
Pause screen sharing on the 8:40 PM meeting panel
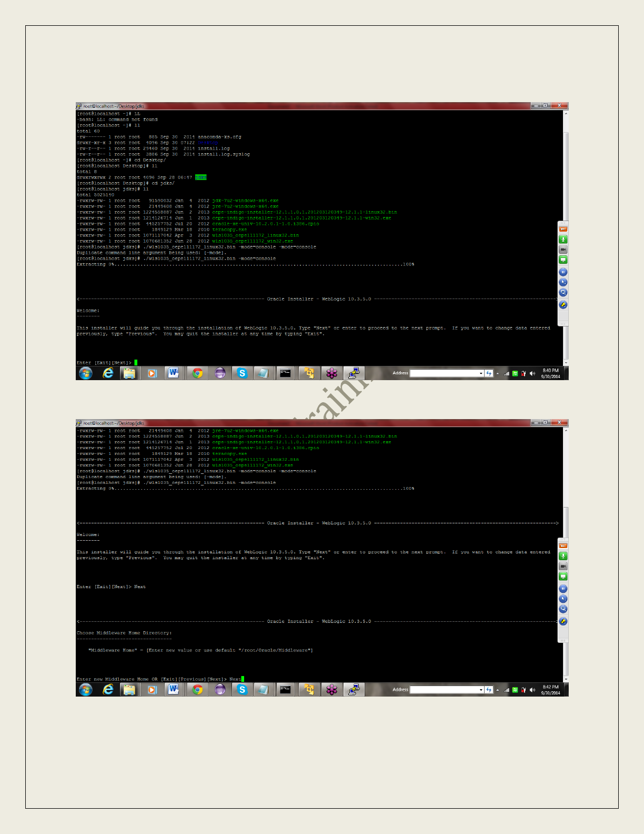pos(563,272)
